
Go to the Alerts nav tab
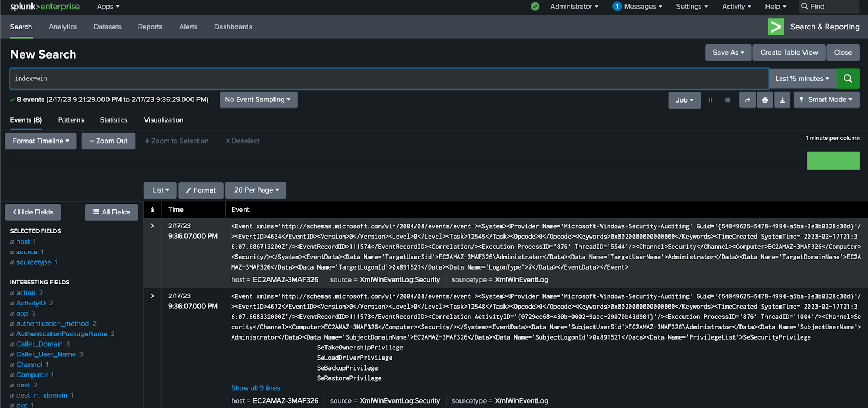[x=188, y=27]
